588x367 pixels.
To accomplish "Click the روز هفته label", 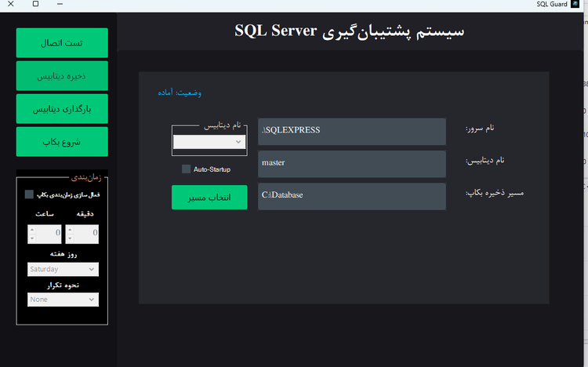I will pyautogui.click(x=64, y=254).
